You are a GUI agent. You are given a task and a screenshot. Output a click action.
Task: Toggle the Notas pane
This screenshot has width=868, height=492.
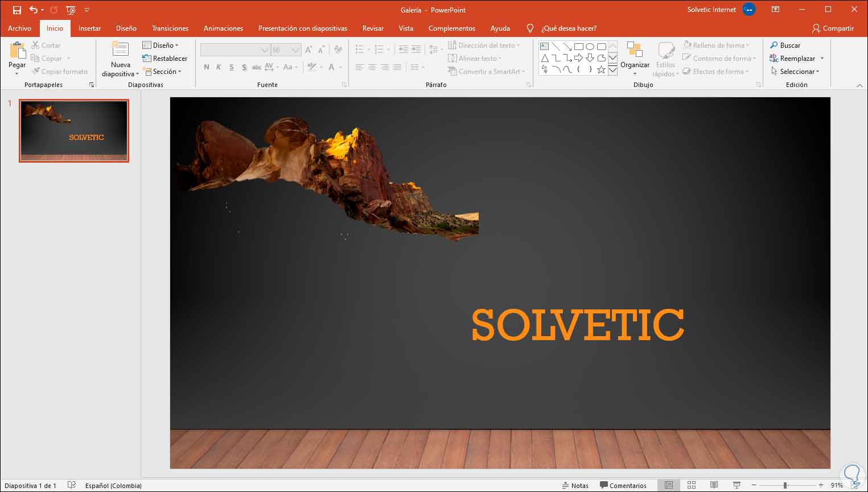click(x=575, y=485)
